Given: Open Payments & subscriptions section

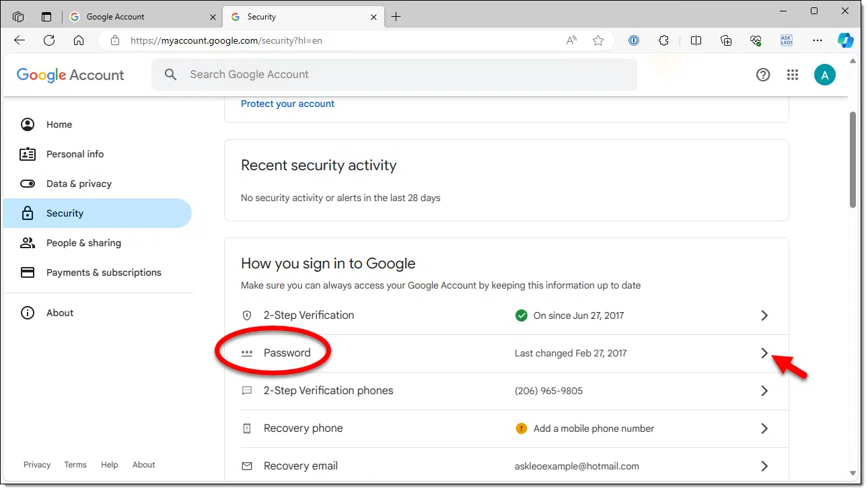Looking at the screenshot, I should pos(98,272).
